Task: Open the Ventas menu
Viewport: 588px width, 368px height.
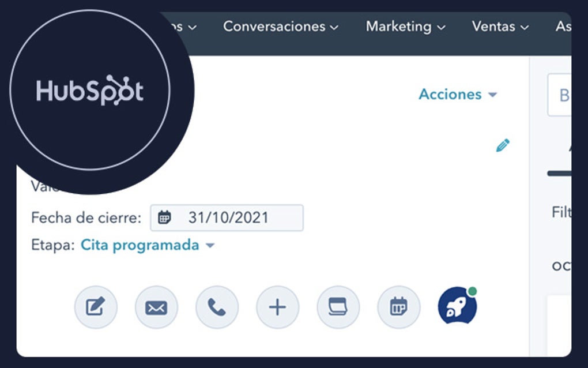Action: [x=500, y=27]
